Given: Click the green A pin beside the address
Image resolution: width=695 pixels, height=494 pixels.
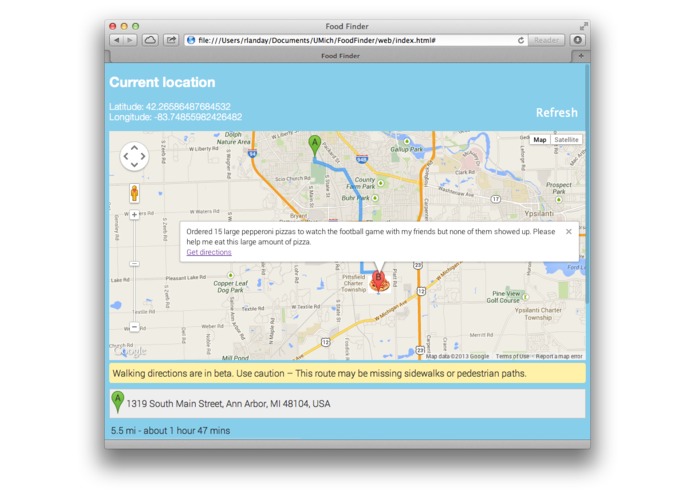Looking at the screenshot, I should 117,401.
